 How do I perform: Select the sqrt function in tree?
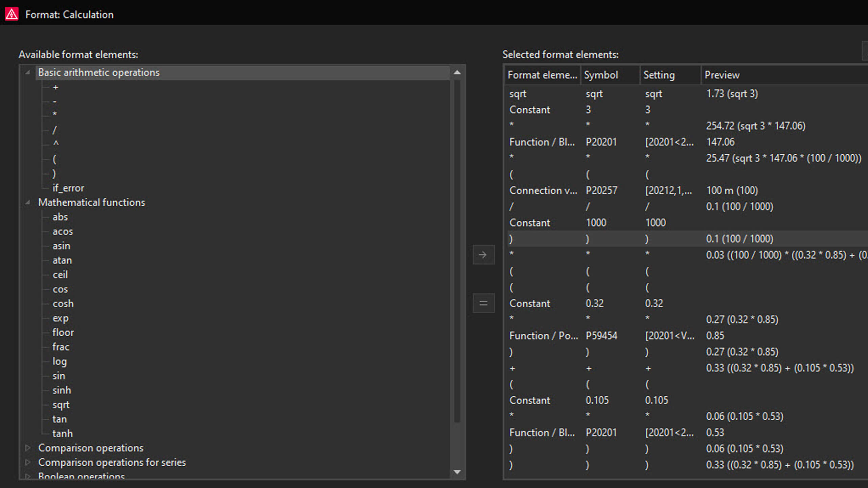point(61,405)
